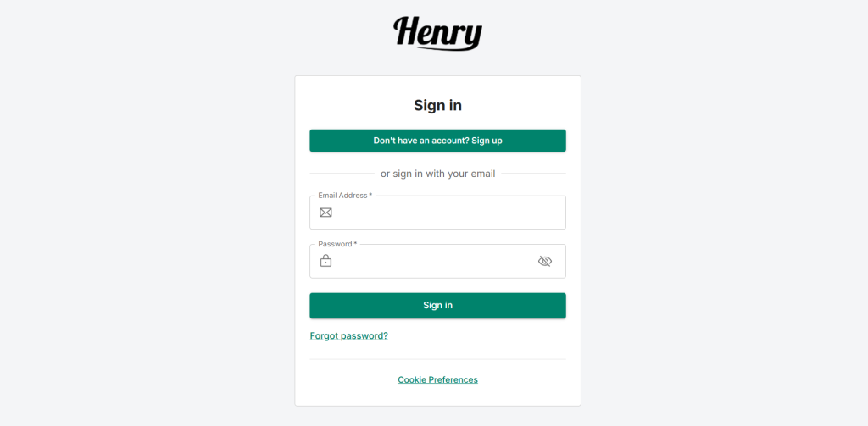Select the word 'Sign up' in top button

pos(487,141)
